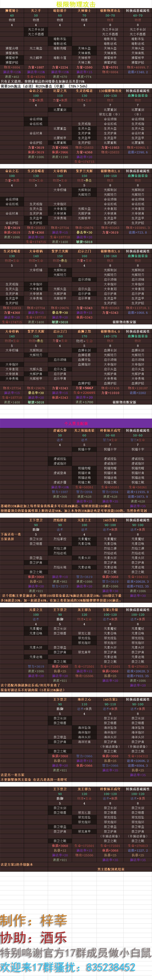Select the 极限物攻2.0 column header
The image size is (152, 980).
pos(110,171)
